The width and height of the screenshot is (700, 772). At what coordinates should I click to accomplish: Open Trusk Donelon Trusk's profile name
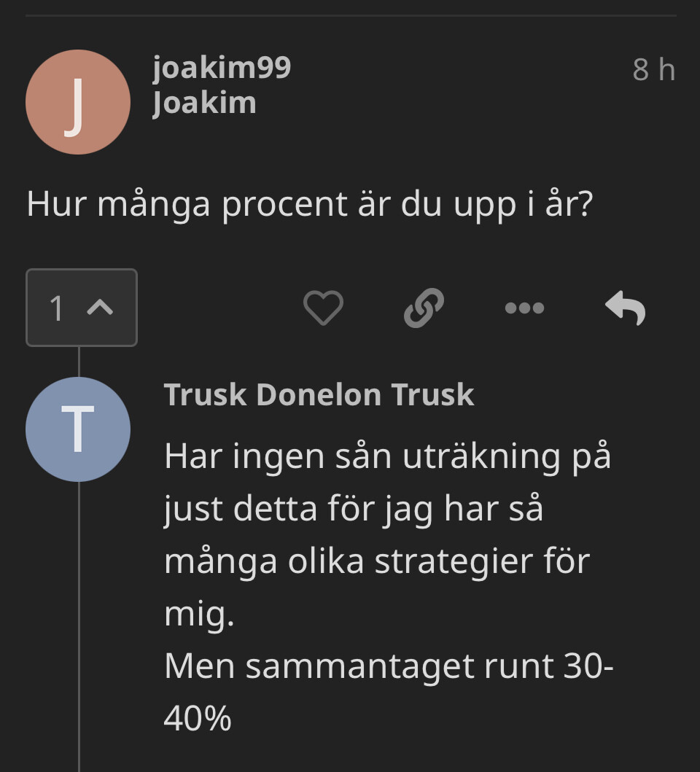[319, 394]
